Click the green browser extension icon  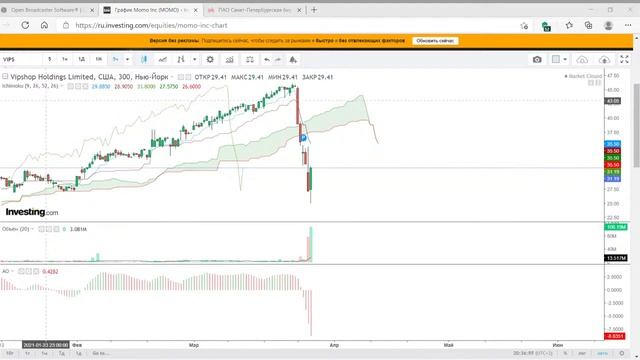546,27
